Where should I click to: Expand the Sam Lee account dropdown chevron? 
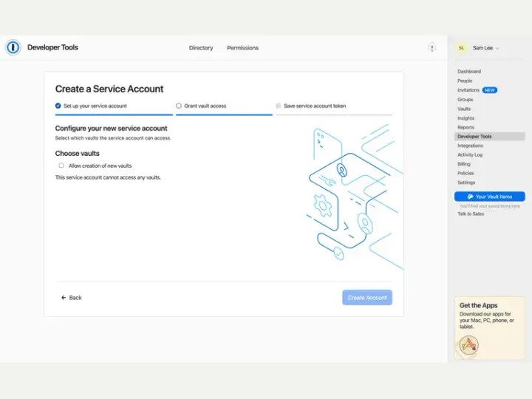497,48
